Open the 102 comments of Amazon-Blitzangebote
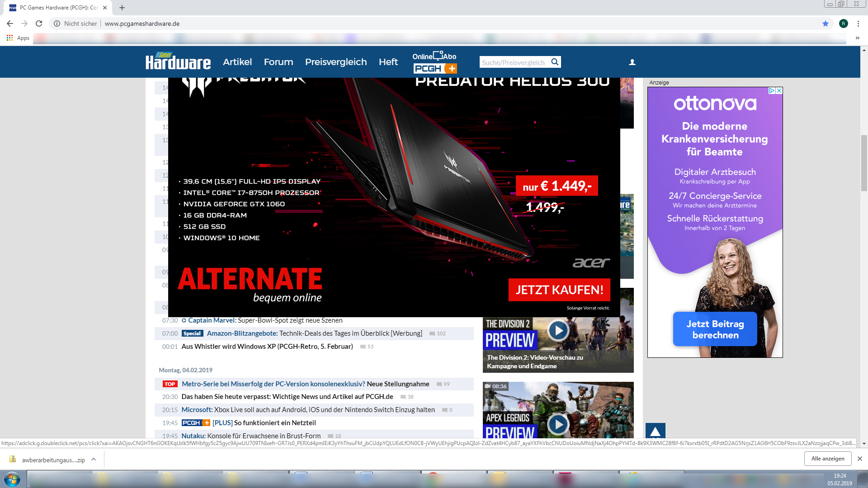Image resolution: width=868 pixels, height=488 pixels. [x=438, y=333]
